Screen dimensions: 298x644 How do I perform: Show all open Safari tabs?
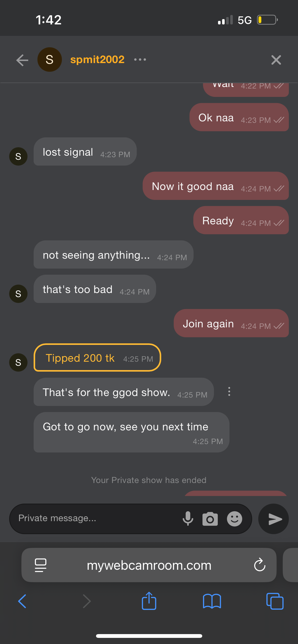point(275,601)
